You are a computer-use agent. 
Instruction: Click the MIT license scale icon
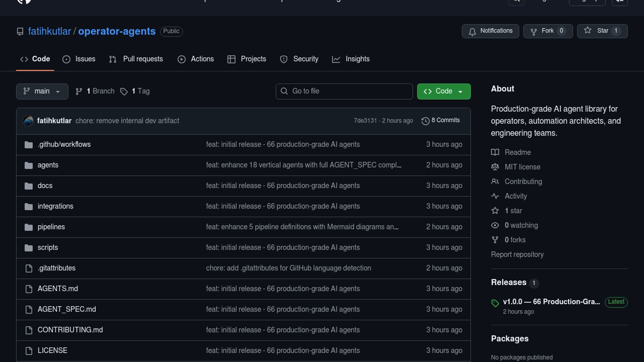495,167
